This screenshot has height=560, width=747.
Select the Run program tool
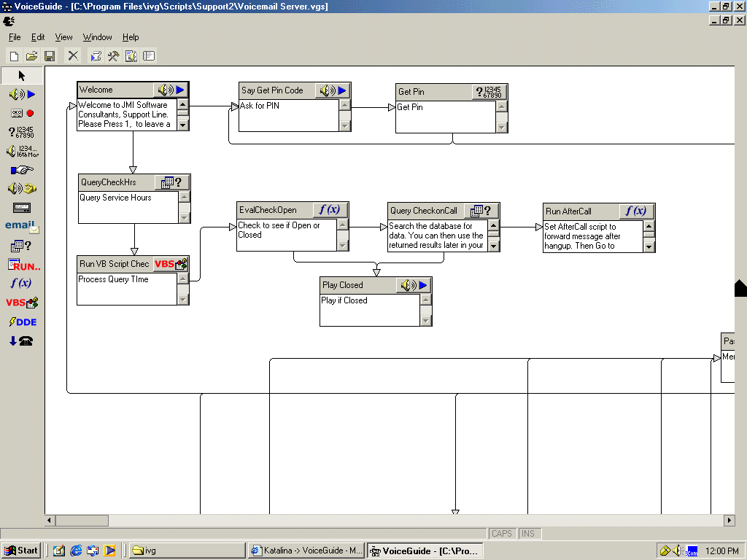[x=24, y=265]
